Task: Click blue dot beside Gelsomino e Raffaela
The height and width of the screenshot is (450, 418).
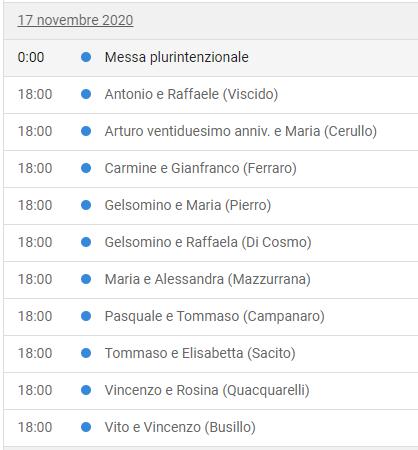Action: coord(86,242)
